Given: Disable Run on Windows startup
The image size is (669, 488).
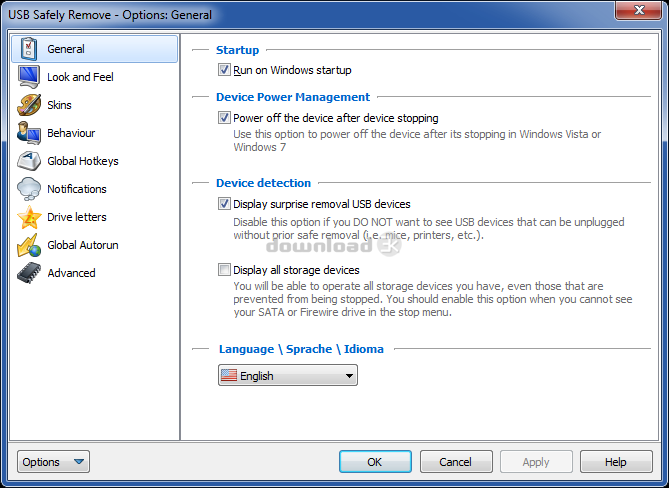Looking at the screenshot, I should point(224,70).
